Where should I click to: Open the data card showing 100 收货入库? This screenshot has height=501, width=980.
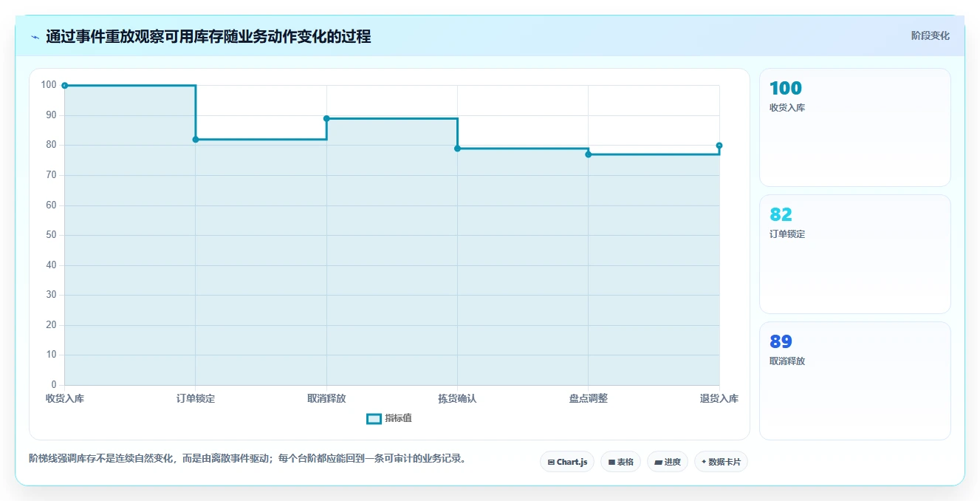click(x=854, y=128)
